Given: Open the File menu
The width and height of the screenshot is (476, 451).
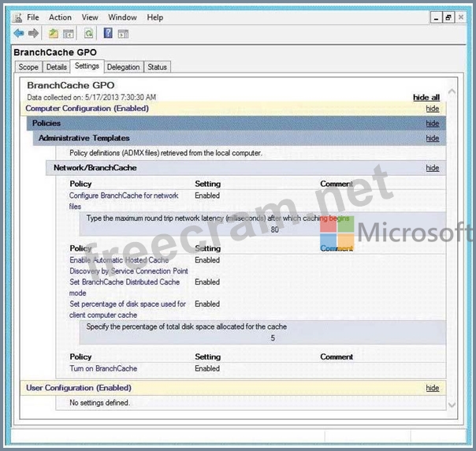Looking at the screenshot, I should pyautogui.click(x=33, y=17).
